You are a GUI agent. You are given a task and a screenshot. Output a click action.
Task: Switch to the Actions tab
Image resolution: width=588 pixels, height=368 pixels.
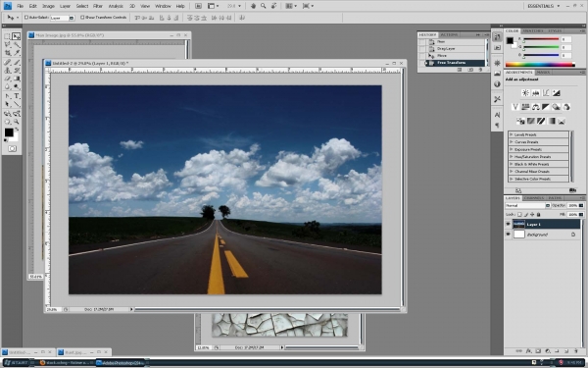point(449,34)
